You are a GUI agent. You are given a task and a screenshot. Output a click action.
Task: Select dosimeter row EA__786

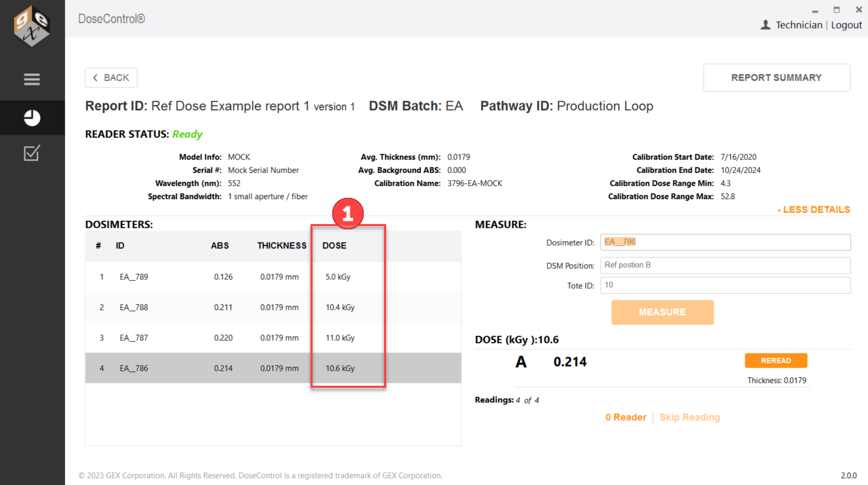pyautogui.click(x=273, y=368)
